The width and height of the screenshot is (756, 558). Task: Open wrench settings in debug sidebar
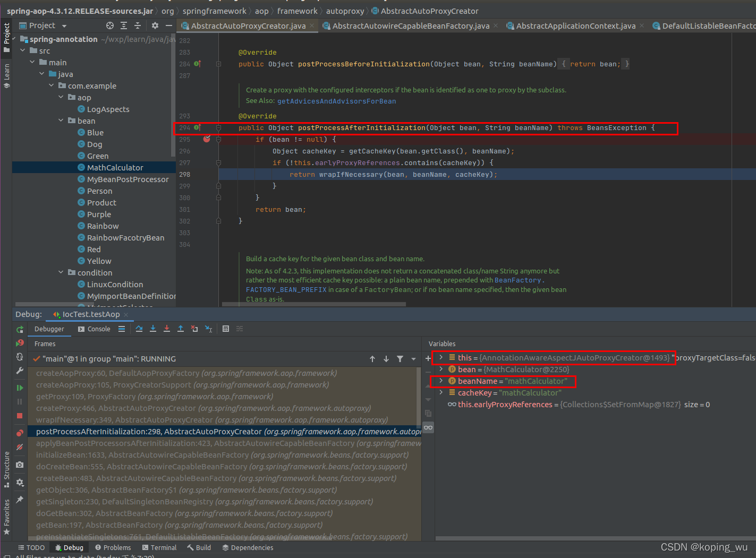(20, 371)
